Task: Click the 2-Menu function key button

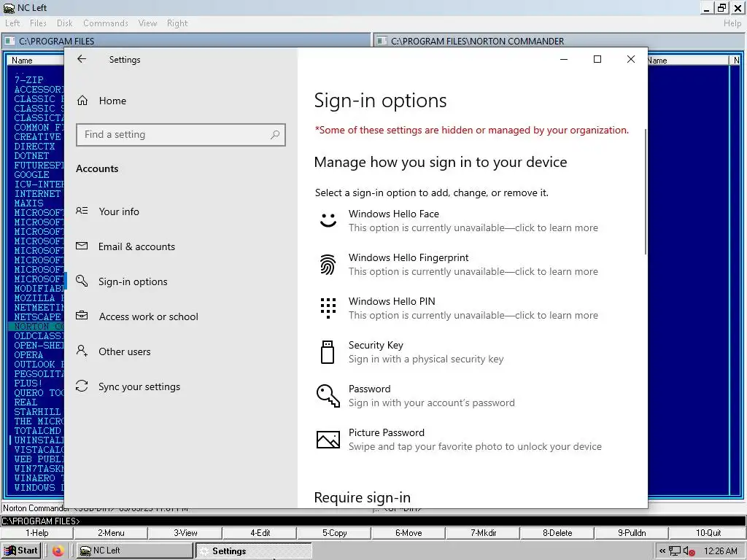Action: coord(111,533)
